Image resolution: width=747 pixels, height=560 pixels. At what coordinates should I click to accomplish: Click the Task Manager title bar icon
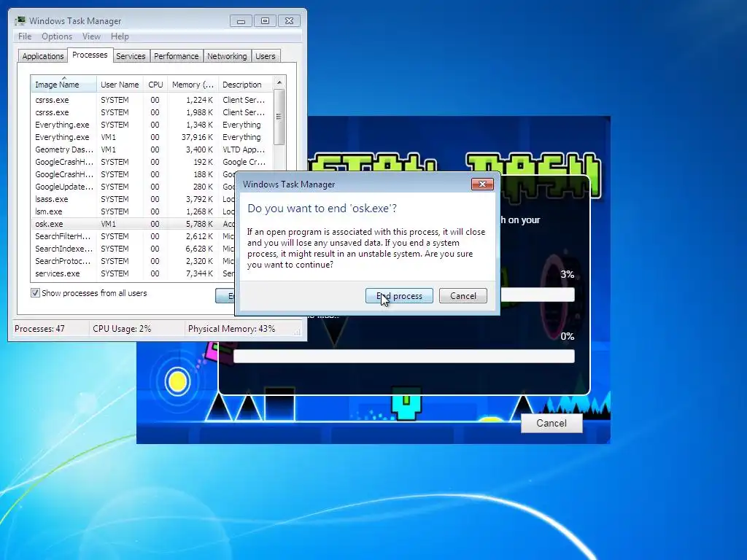tap(20, 21)
